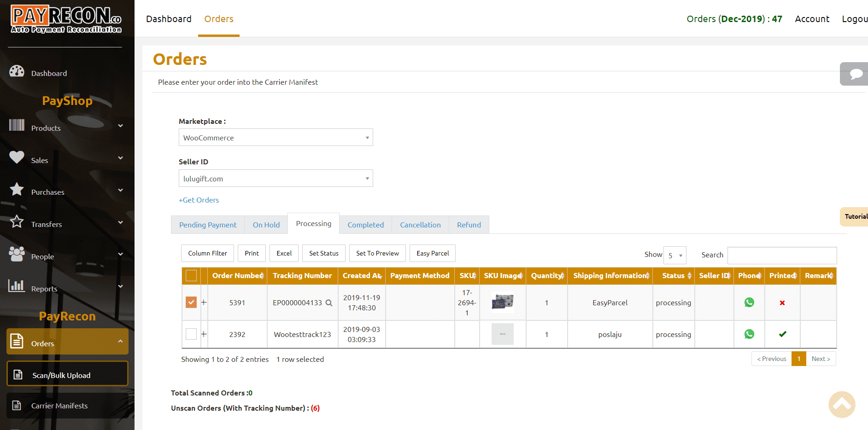The width and height of the screenshot is (868, 430).
Task: Open the Account menu link
Action: (x=812, y=19)
